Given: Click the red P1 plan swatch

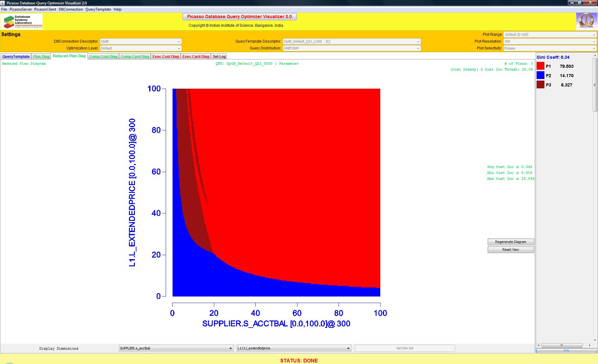Looking at the screenshot, I should pyautogui.click(x=540, y=66).
